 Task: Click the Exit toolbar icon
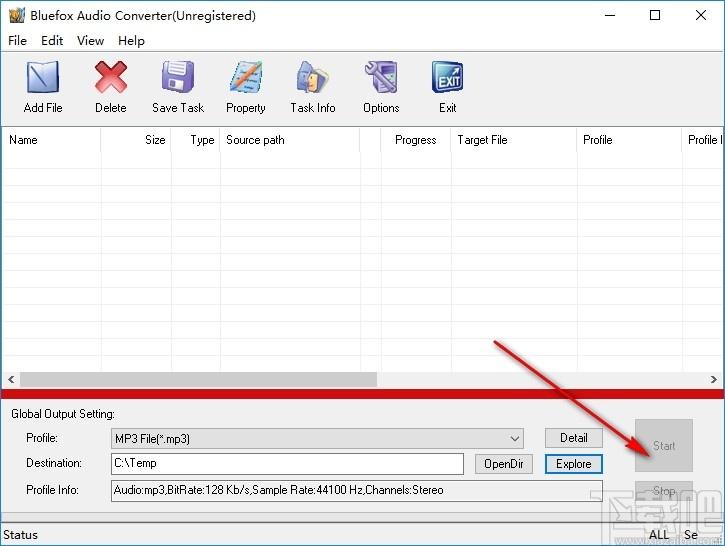click(x=448, y=77)
